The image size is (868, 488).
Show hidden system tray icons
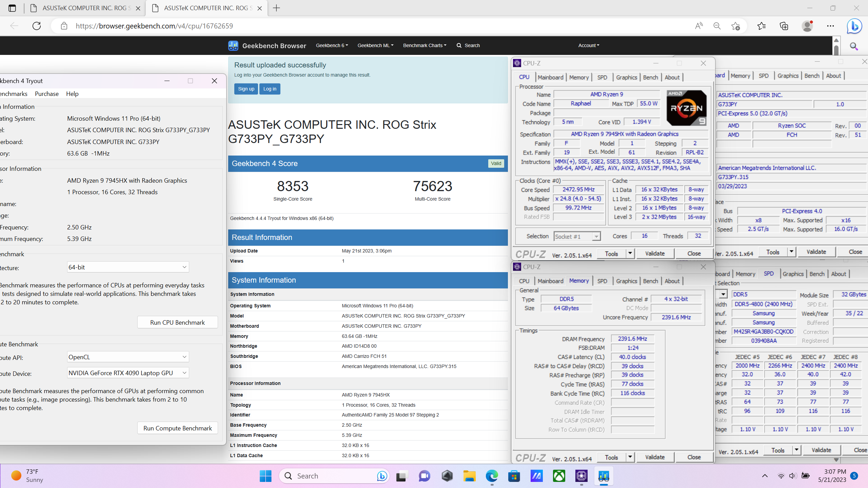click(765, 476)
